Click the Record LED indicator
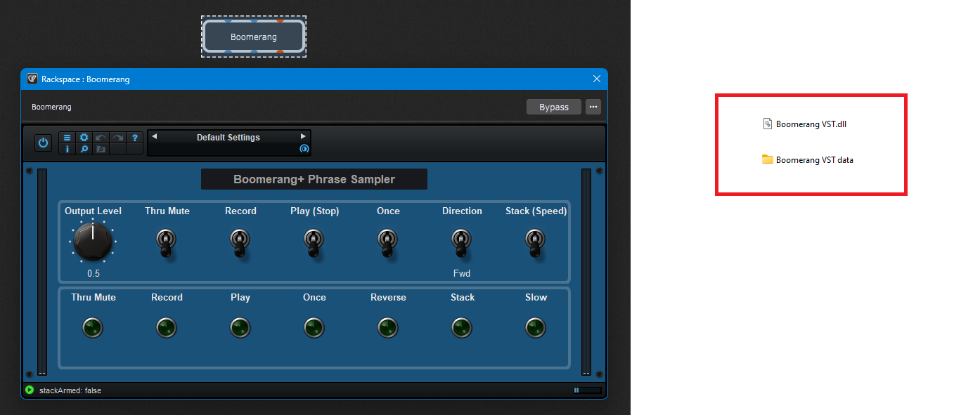Image resolution: width=980 pixels, height=415 pixels. pyautogui.click(x=167, y=327)
